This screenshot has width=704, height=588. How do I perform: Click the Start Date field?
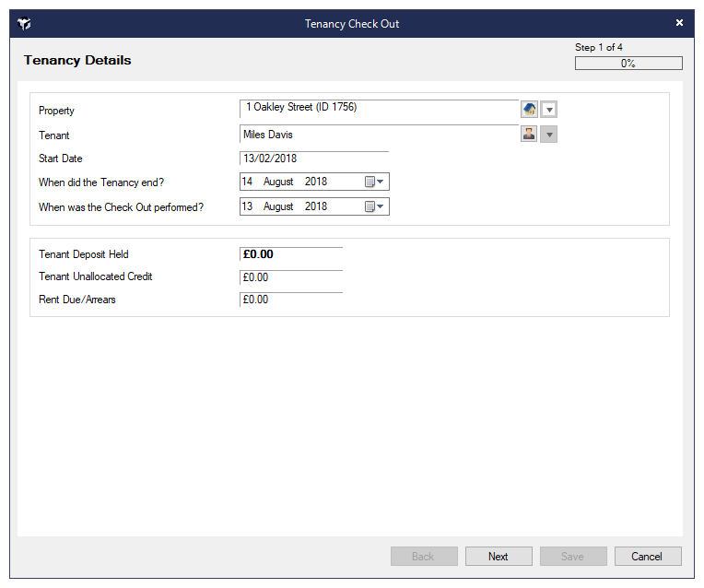313,159
